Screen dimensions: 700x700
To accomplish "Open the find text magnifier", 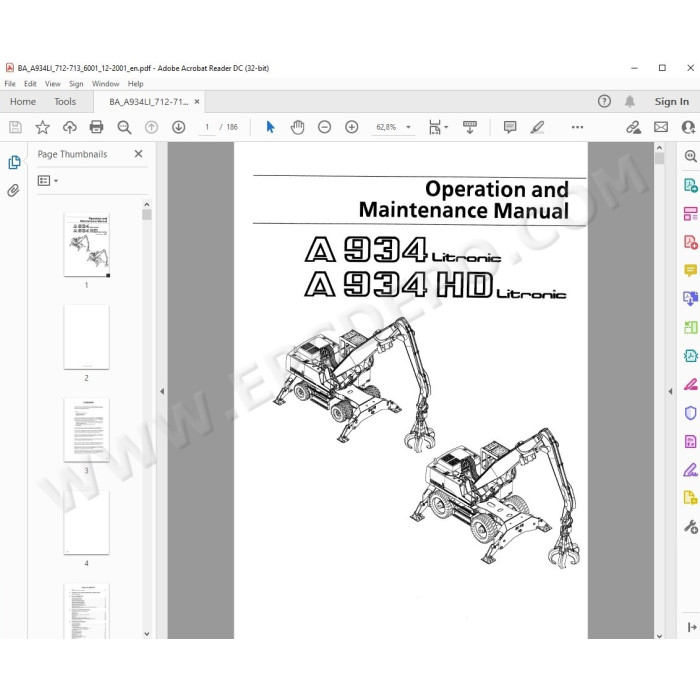I will (x=124, y=127).
